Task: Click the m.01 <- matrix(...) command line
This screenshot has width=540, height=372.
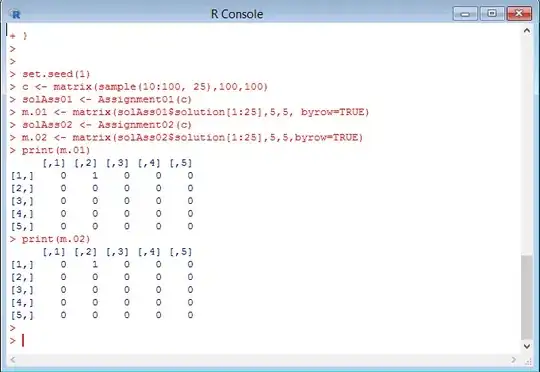Action: [189, 112]
